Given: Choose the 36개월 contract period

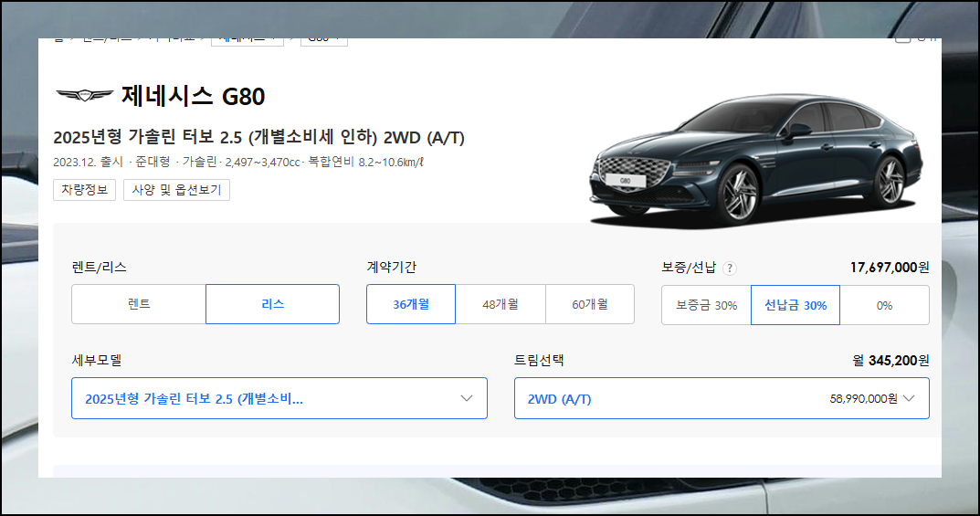Looking at the screenshot, I should pyautogui.click(x=411, y=304).
